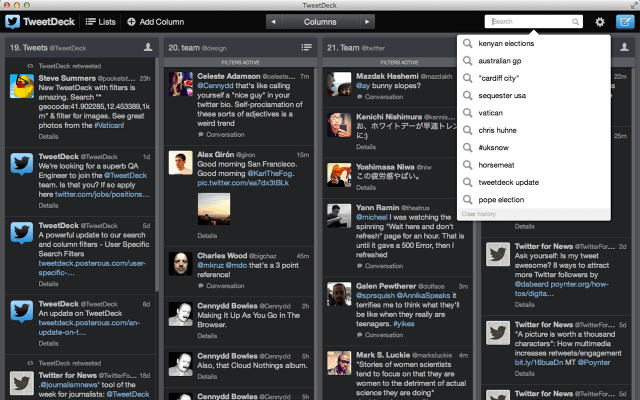Pick the 'pope election' search suggestion
Viewport: 640px width, 400px height.
502,200
